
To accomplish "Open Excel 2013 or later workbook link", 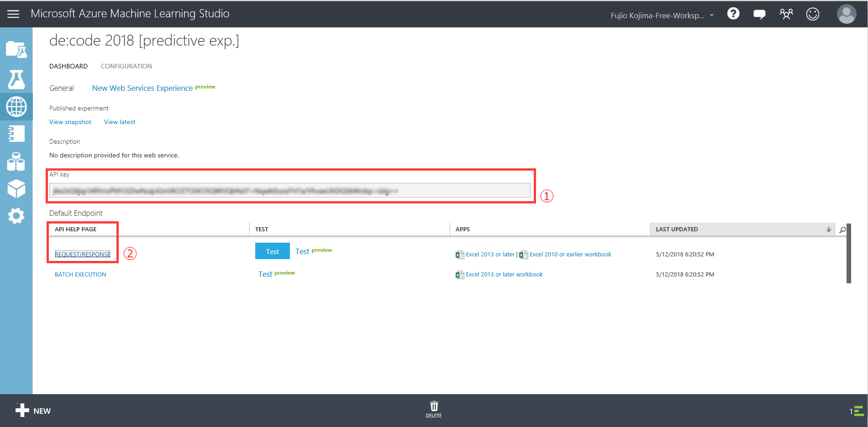I will (x=505, y=274).
